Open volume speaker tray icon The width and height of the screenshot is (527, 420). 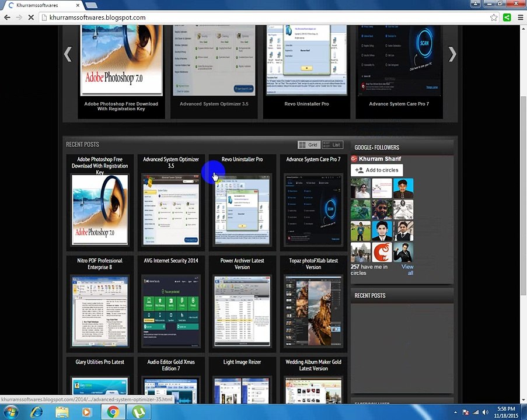[x=486, y=412]
